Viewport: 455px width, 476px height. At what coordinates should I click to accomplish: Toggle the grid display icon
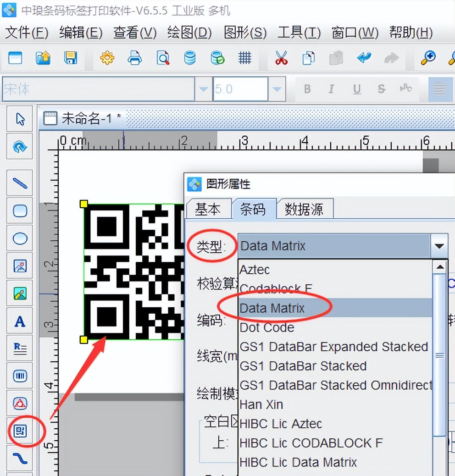coord(244,58)
